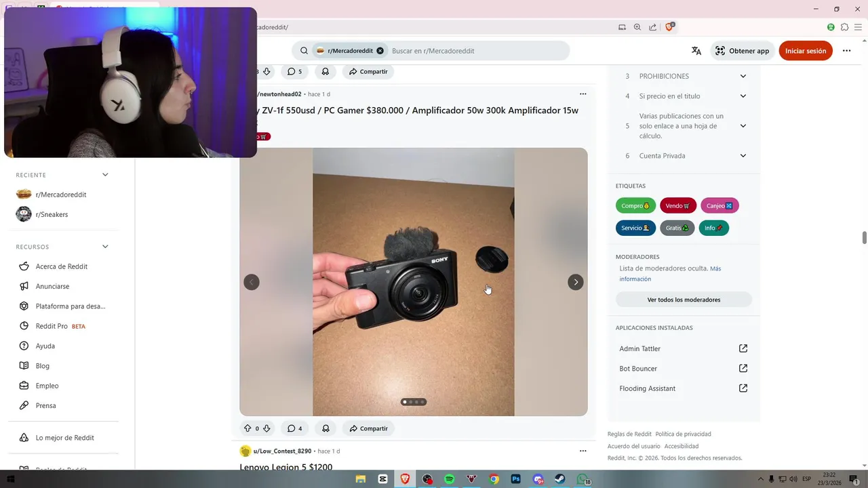Open Lo mejor de Reddit
This screenshot has width=868, height=488.
point(64,438)
